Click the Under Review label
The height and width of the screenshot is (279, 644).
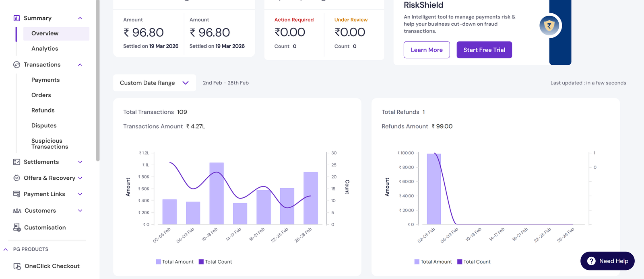[351, 20]
